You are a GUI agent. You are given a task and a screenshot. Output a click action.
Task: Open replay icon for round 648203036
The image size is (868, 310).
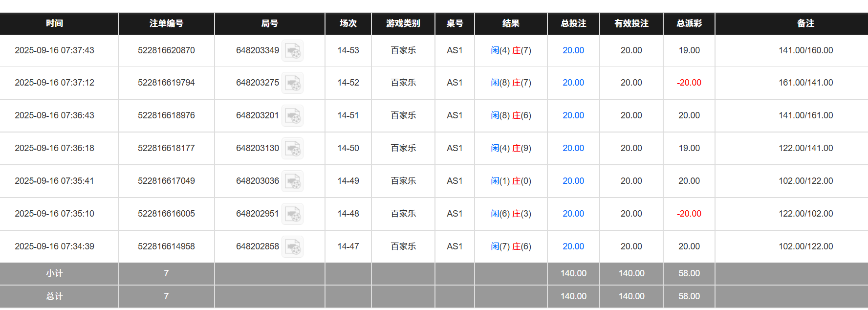(x=293, y=181)
